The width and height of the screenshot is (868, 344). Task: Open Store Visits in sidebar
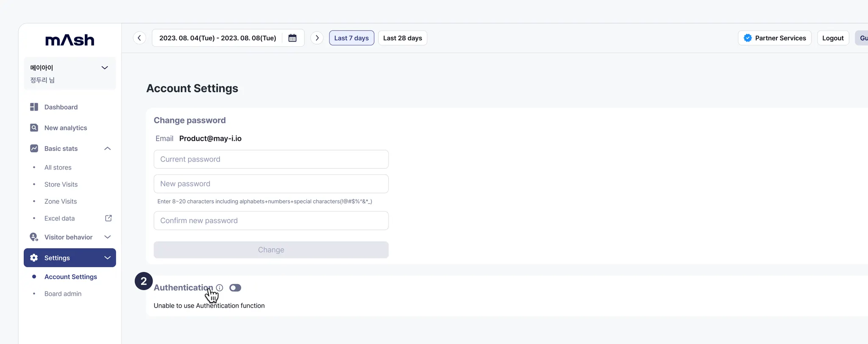61,185
